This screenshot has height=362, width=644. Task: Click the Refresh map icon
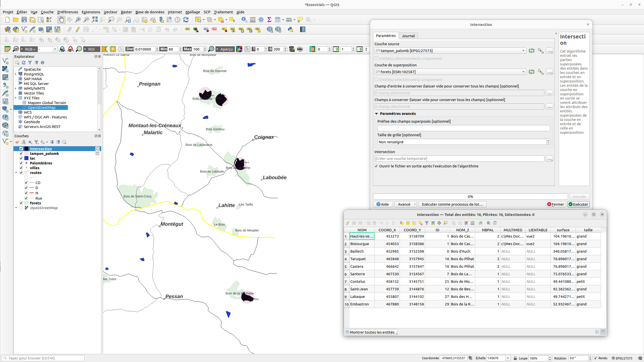[x=186, y=20]
